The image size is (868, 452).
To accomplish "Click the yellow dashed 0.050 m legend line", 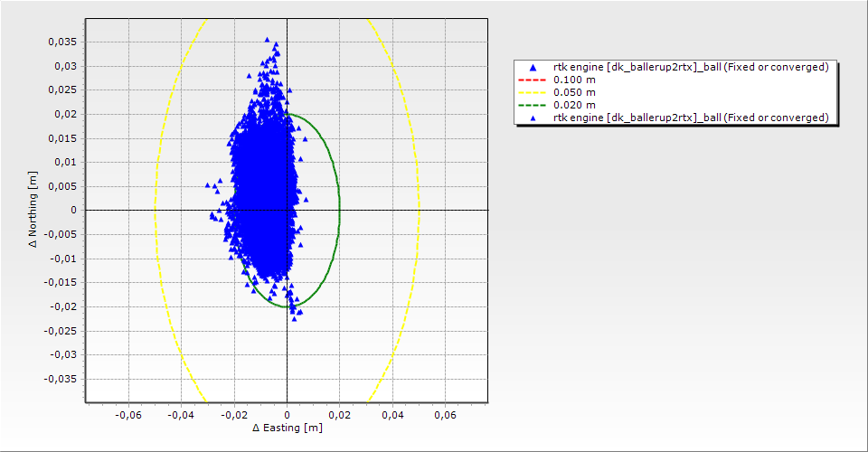I will pos(532,92).
